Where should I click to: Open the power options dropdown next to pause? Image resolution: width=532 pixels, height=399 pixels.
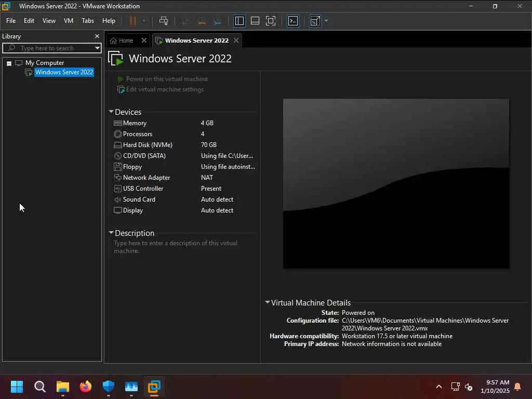click(x=144, y=21)
